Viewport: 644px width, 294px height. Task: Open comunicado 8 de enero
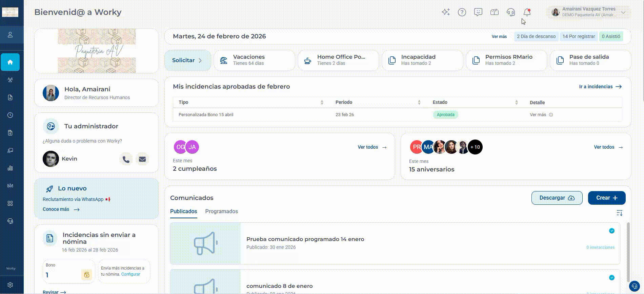coord(395,281)
